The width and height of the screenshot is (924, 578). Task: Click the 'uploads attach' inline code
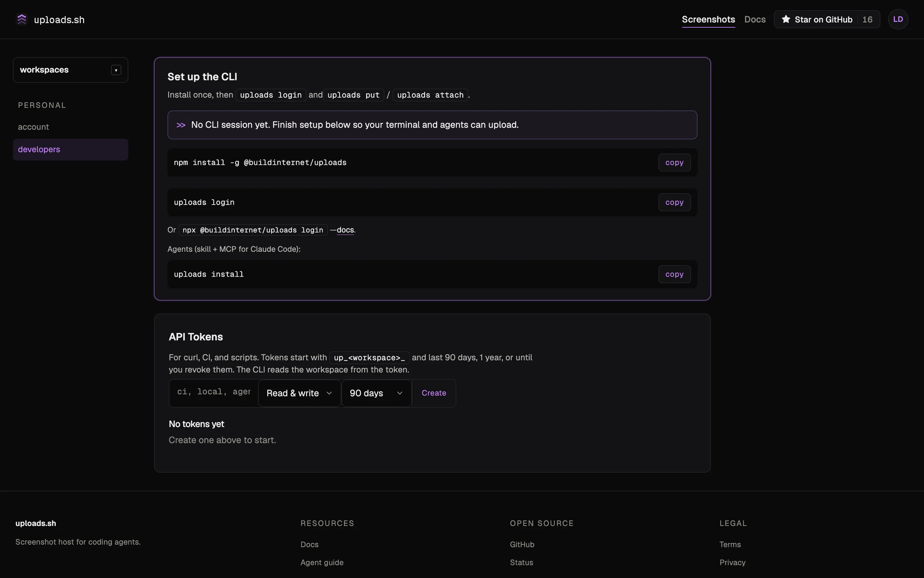tap(430, 95)
